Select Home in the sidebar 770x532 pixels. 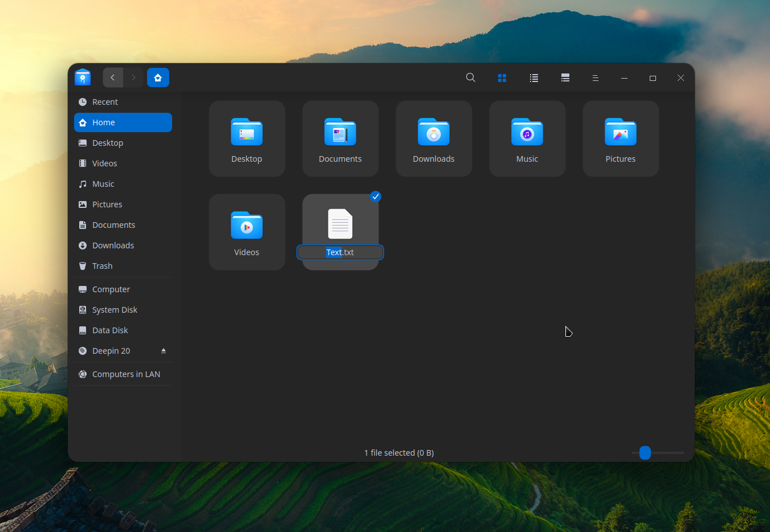point(123,122)
